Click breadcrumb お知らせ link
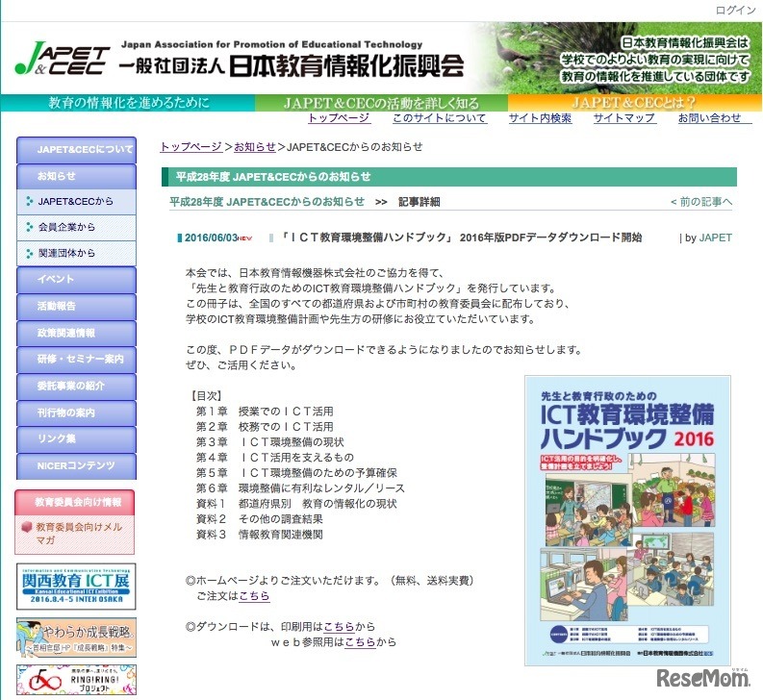Viewport: 763px width, 700px height. [255, 147]
